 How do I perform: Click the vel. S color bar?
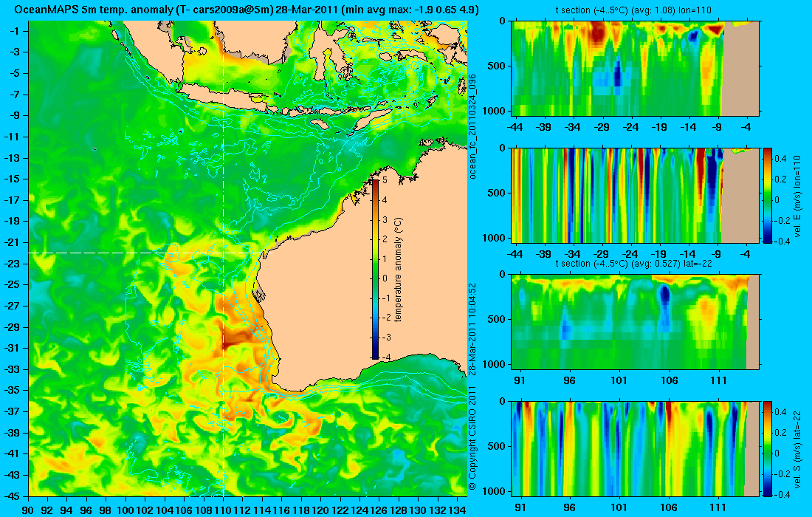coord(768,448)
